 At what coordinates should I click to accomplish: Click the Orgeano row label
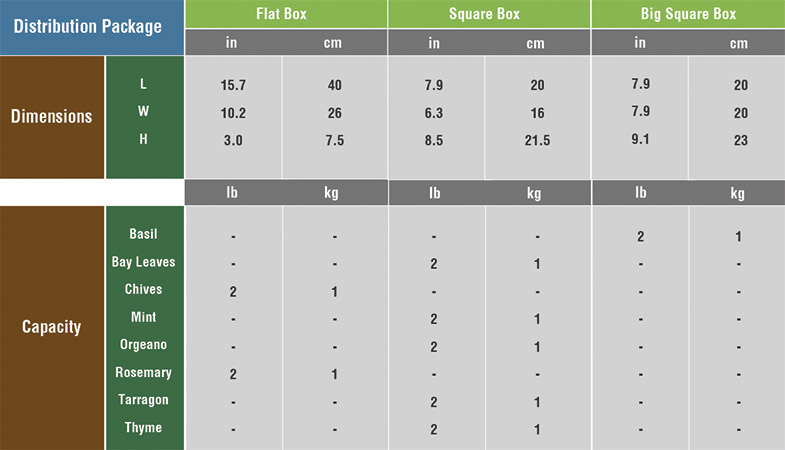(x=144, y=345)
